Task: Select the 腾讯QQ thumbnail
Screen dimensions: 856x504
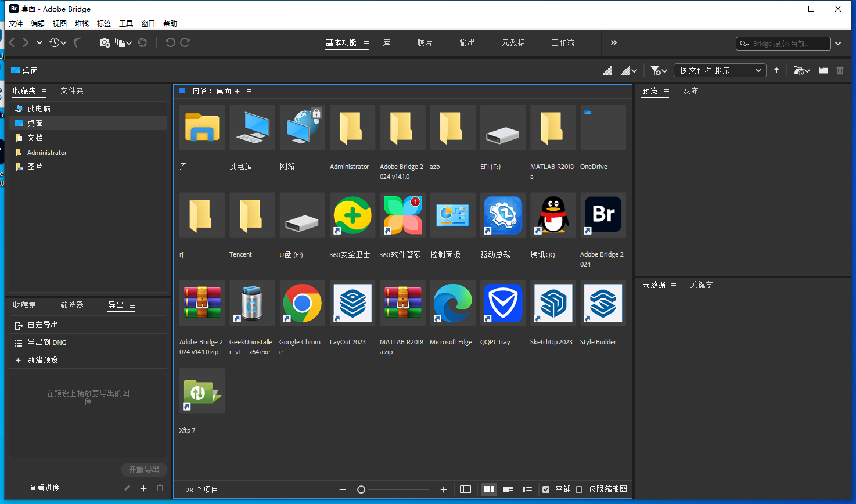Action: 553,215
